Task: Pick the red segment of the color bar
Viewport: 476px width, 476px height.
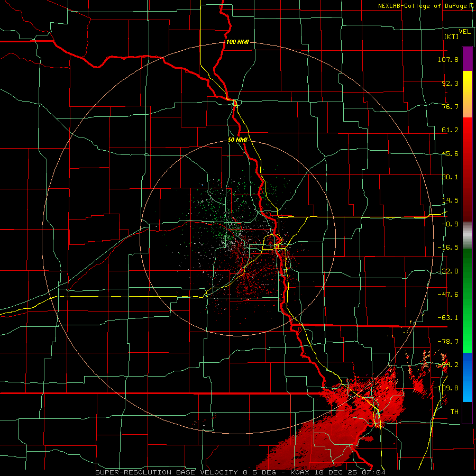Action: (x=467, y=169)
